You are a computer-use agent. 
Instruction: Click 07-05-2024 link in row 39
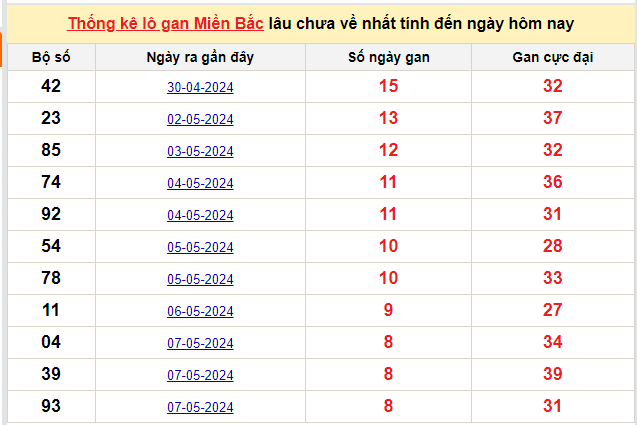[200, 376]
